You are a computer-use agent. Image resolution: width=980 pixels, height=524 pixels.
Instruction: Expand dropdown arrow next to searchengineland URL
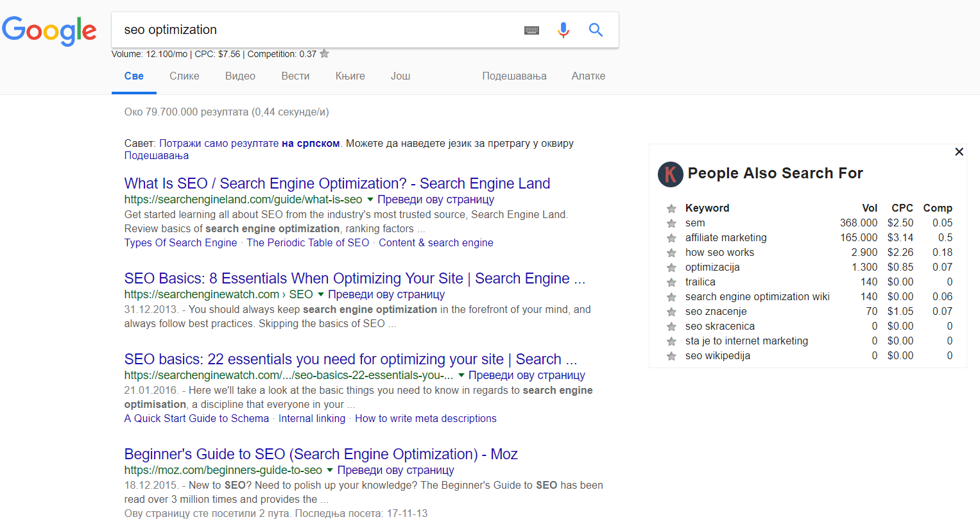coord(370,199)
